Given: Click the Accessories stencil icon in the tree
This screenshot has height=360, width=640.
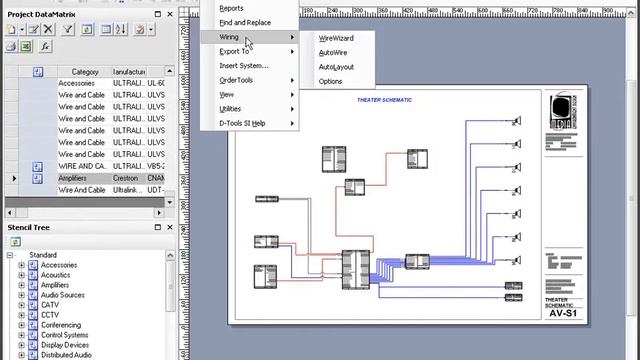Looking at the screenshot, I should coord(33,265).
